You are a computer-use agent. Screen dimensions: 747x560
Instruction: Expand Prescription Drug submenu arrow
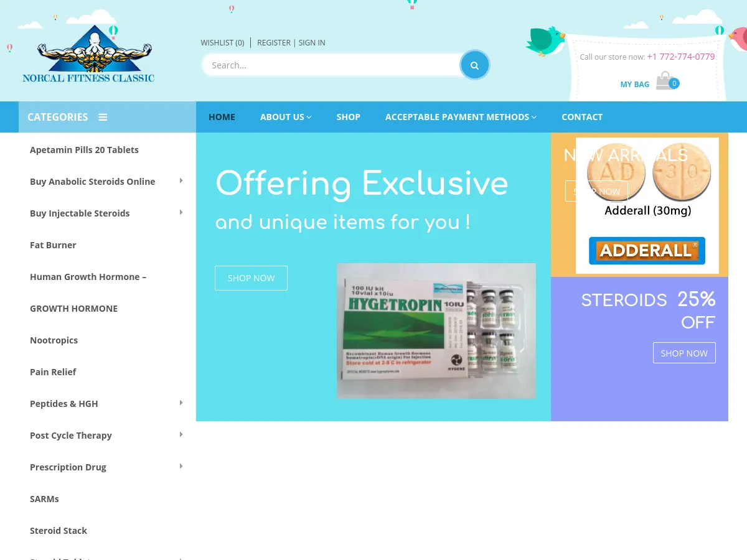pos(181,467)
